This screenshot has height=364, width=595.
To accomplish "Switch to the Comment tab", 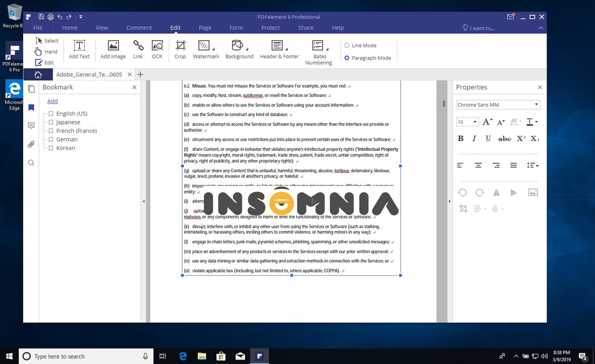I will [139, 28].
